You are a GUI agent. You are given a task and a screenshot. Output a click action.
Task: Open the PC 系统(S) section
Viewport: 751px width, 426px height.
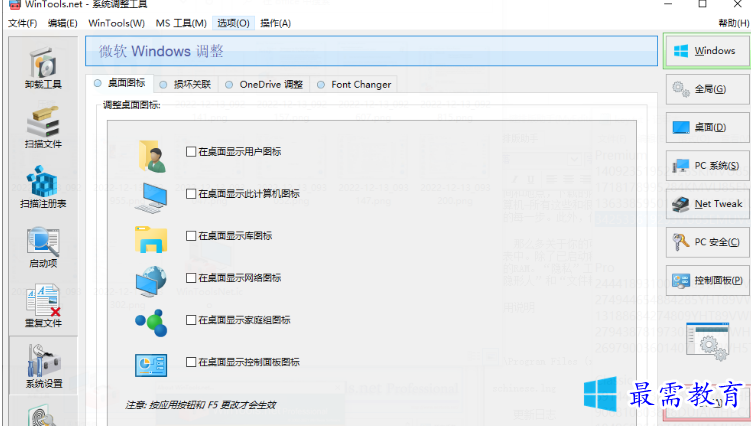click(707, 166)
